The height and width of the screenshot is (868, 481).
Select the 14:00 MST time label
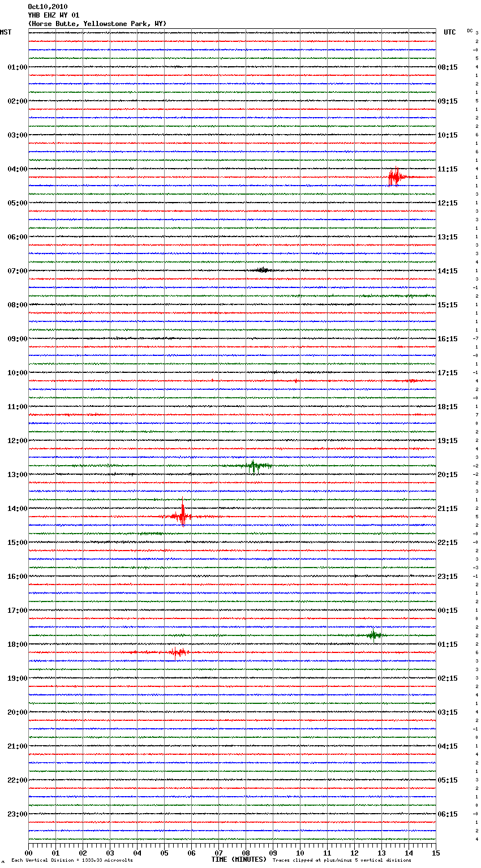click(x=18, y=509)
